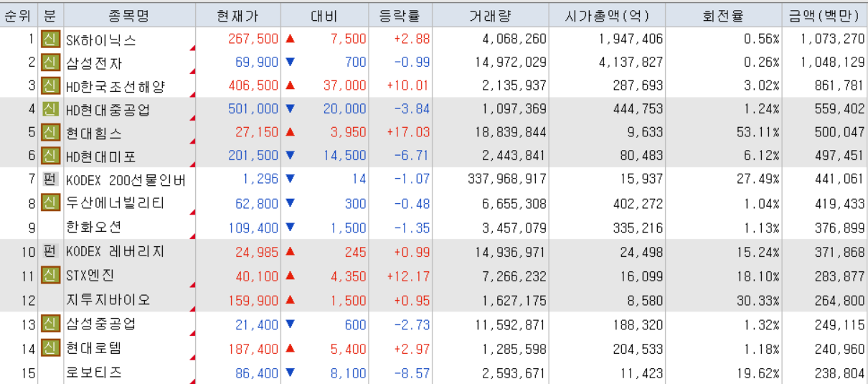Select the KODEX 레버리지 stock name
The image size is (868, 384).
115,251
